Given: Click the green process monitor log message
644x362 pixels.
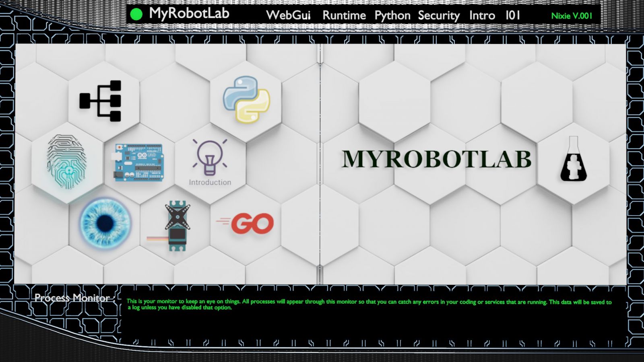Looking at the screenshot, I should 369,304.
